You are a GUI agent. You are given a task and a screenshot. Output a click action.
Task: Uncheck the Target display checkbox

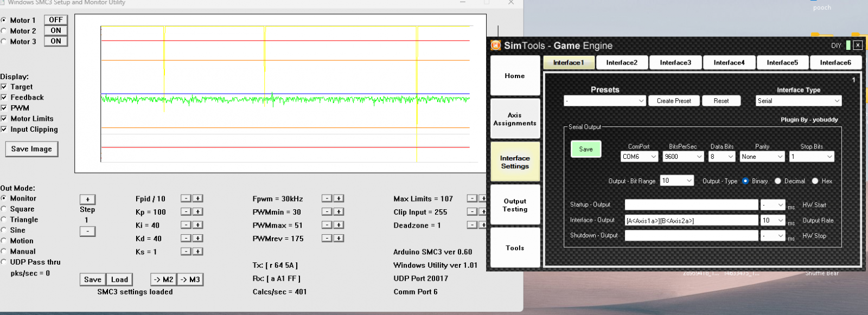(x=4, y=87)
